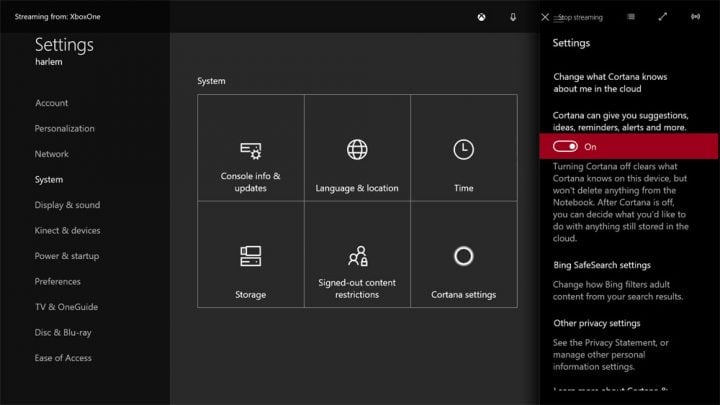720x405 pixels.
Task: Go to Display & sound settings
Action: pos(67,205)
